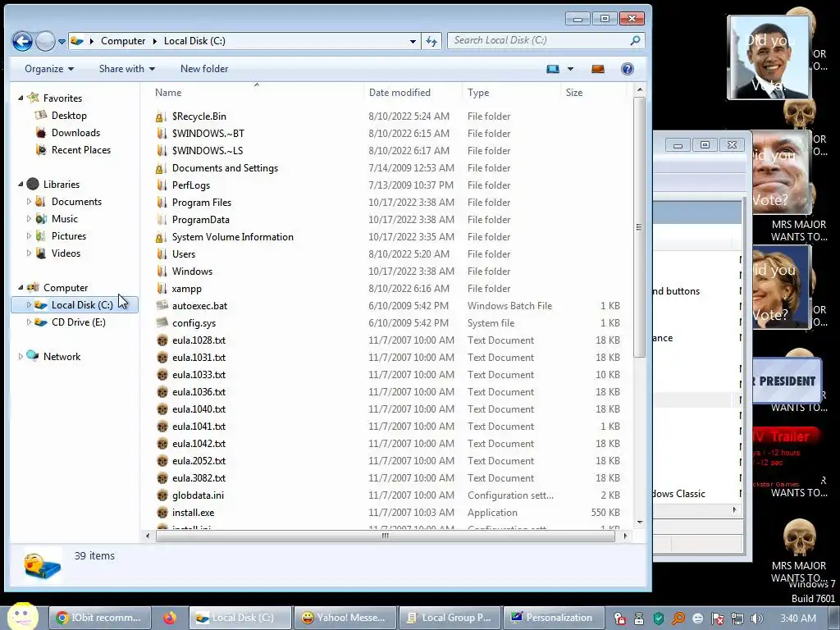Open Downloads in the Favorites list

click(x=75, y=132)
